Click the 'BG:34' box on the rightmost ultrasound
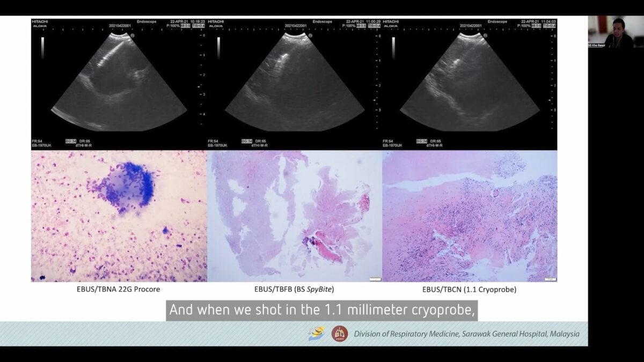 pyautogui.click(x=421, y=141)
